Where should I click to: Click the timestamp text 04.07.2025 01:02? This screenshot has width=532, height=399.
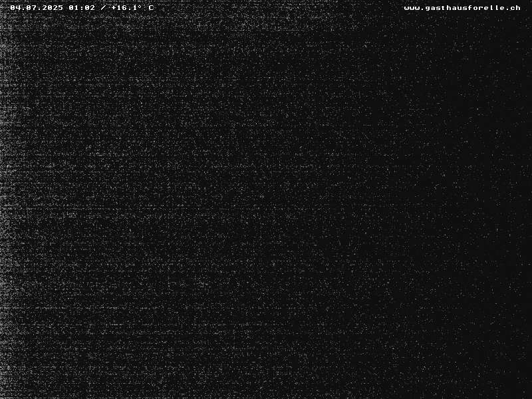coord(53,7)
